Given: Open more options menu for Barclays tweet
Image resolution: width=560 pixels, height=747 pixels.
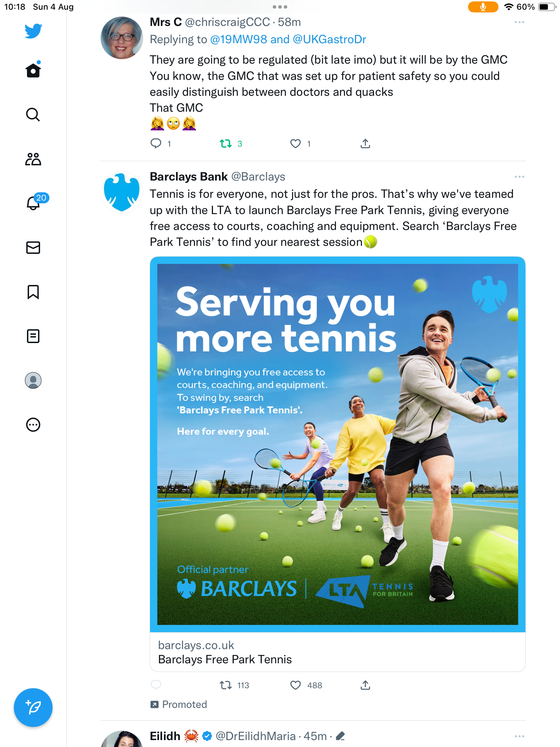Looking at the screenshot, I should click(x=519, y=177).
